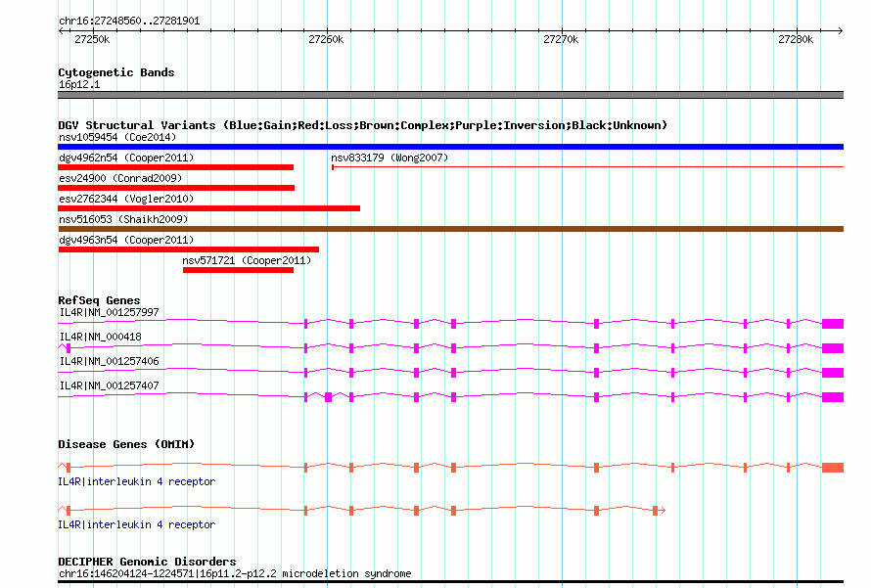Select the nsv516053 (Shaikh2009) label
Image resolution: width=871 pixels, height=588 pixels.
123,219
